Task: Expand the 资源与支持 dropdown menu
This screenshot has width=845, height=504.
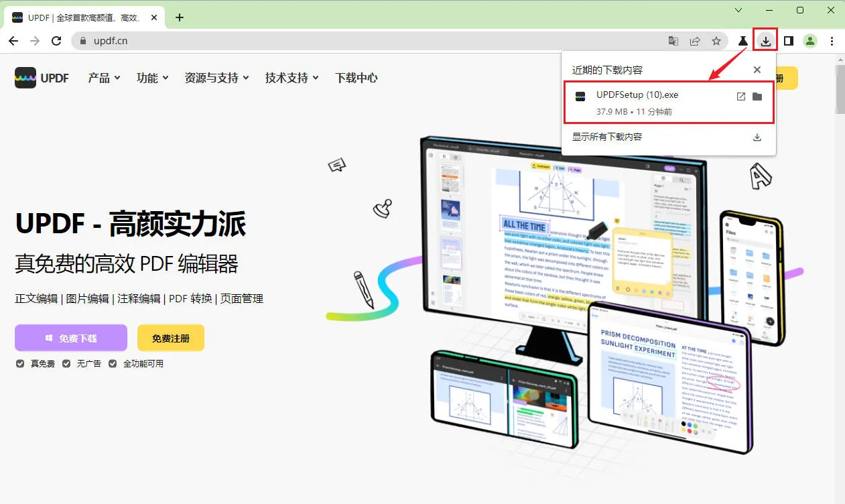Action: [216, 78]
